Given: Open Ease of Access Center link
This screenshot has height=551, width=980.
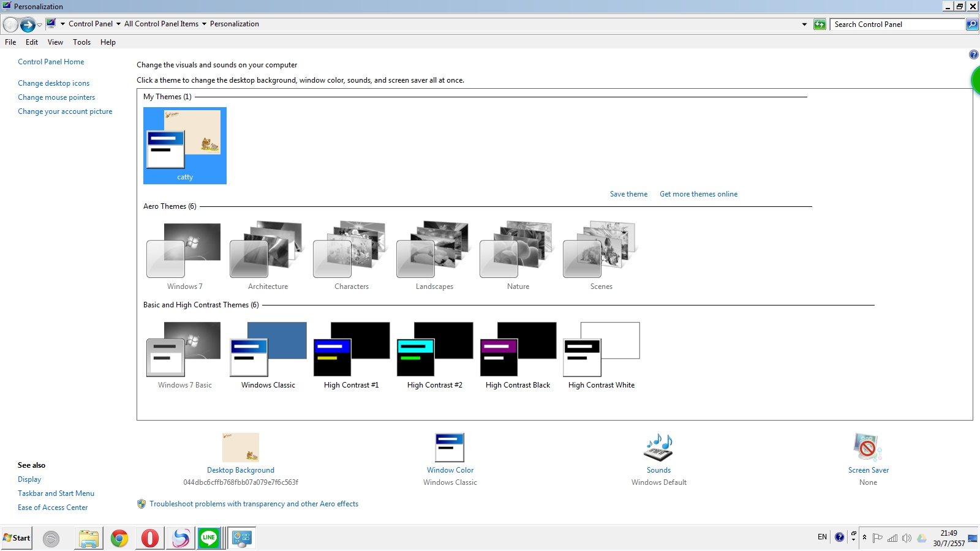Looking at the screenshot, I should click(x=53, y=508).
